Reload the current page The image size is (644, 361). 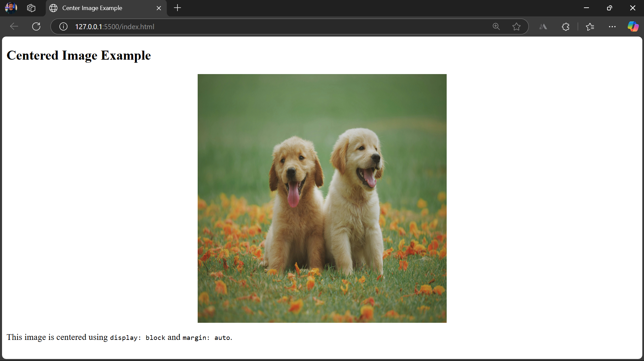[36, 26]
